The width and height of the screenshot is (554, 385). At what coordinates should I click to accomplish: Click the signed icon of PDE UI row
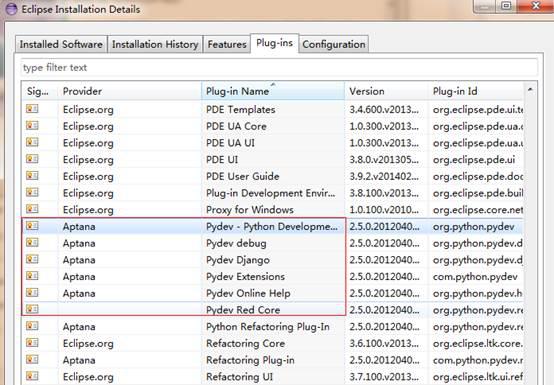(x=32, y=159)
